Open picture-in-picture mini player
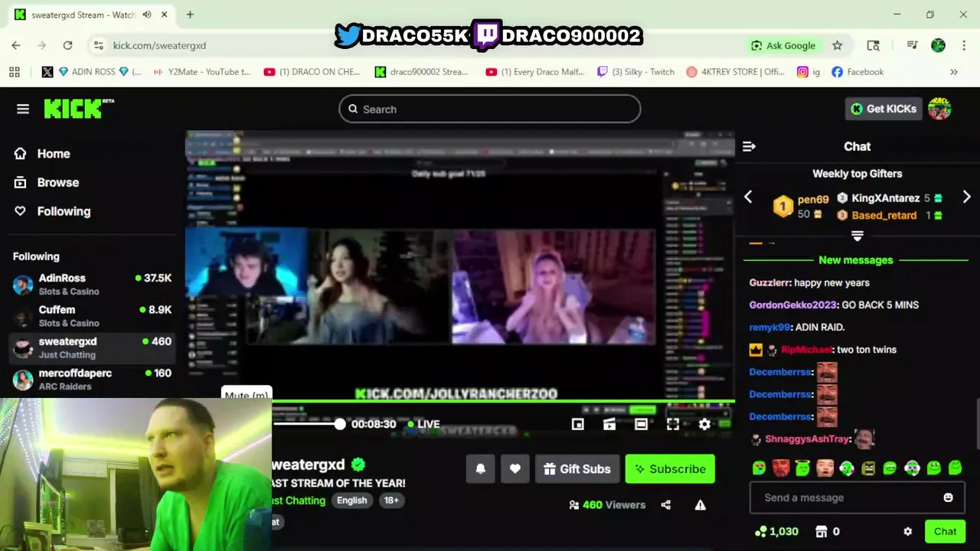The height and width of the screenshot is (551, 980). pyautogui.click(x=578, y=424)
